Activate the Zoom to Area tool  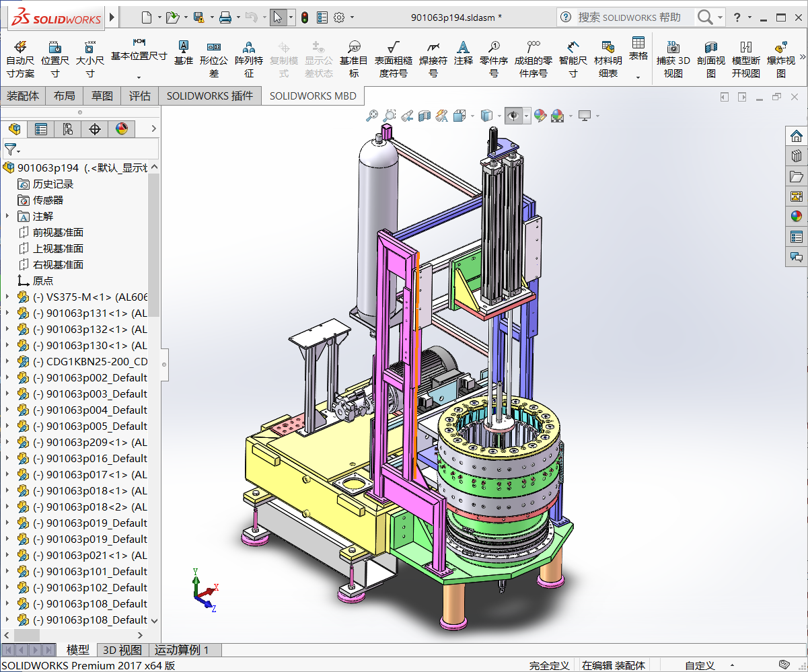click(389, 115)
